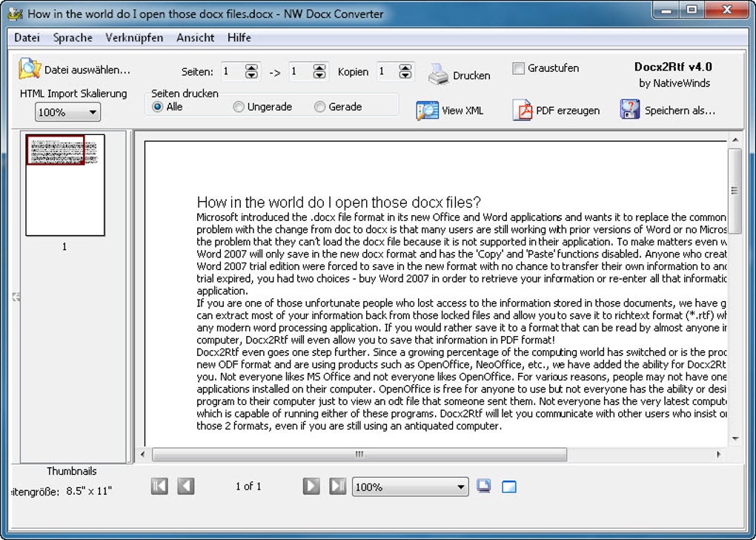Click the Kopien stepper arrows
The width and height of the screenshot is (756, 540).
[x=405, y=72]
